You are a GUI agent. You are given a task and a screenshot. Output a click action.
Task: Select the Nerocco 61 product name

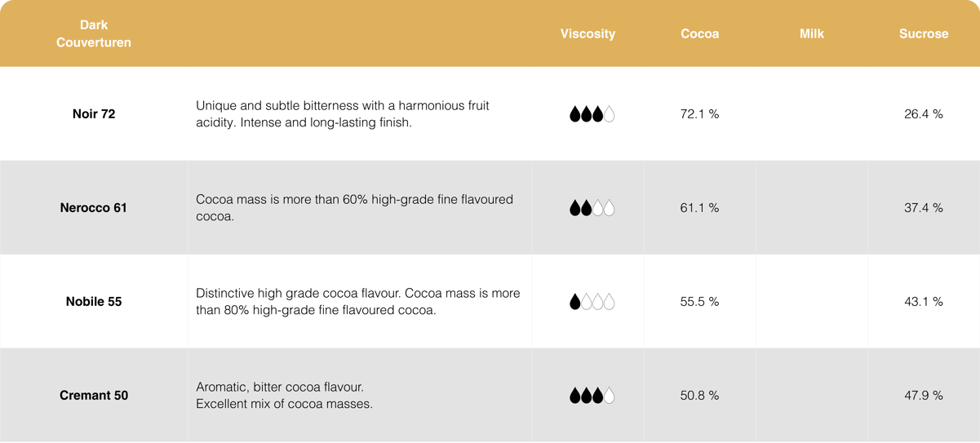tap(94, 208)
